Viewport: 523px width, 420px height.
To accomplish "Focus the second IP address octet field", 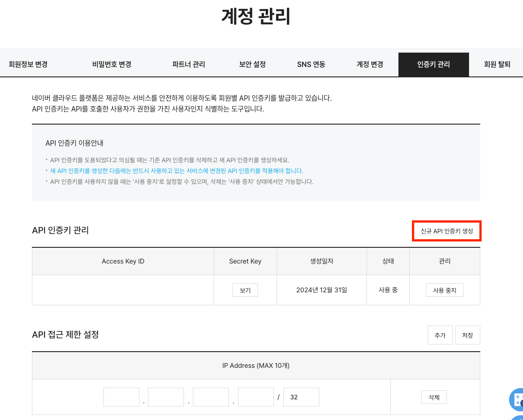I will (166, 397).
